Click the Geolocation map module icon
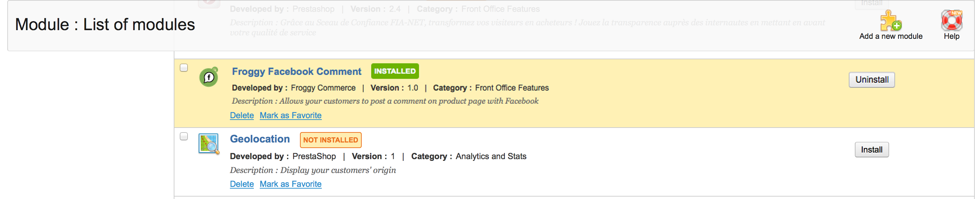This screenshot has height=199, width=980. coord(209,144)
